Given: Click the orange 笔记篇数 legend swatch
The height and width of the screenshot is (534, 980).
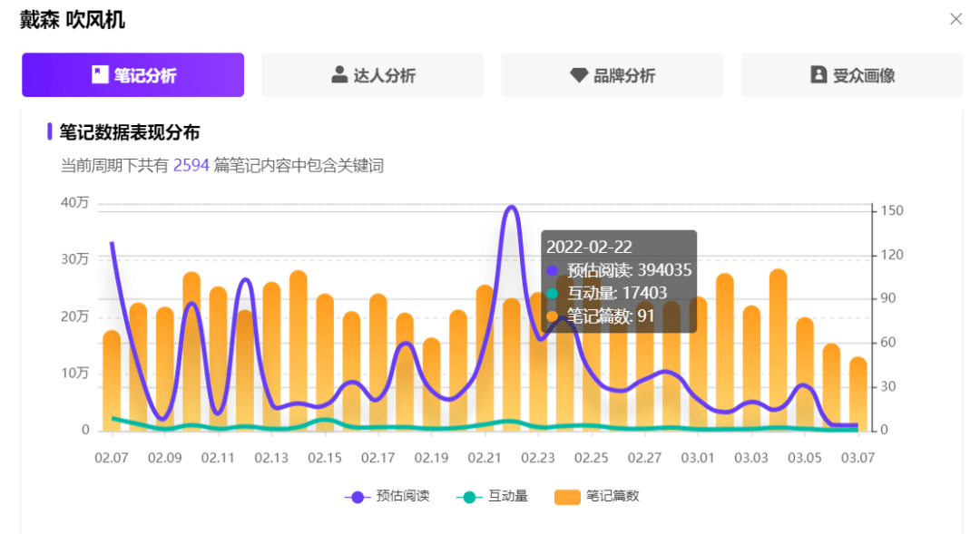Looking at the screenshot, I should tap(567, 497).
